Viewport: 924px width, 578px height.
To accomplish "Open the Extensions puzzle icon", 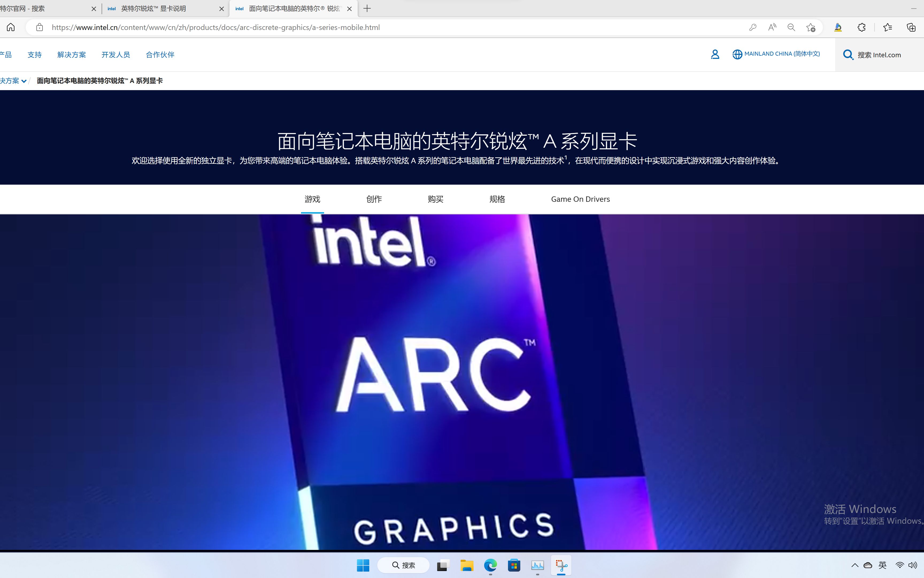I will pyautogui.click(x=861, y=27).
